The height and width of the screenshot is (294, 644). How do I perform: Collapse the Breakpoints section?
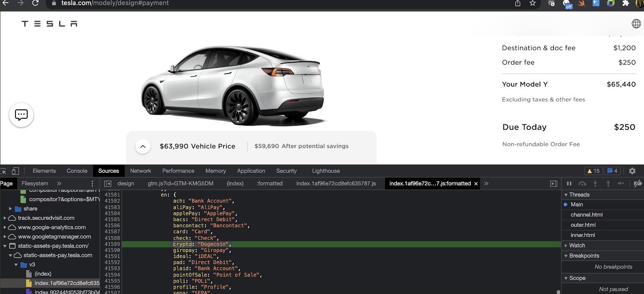coord(566,256)
